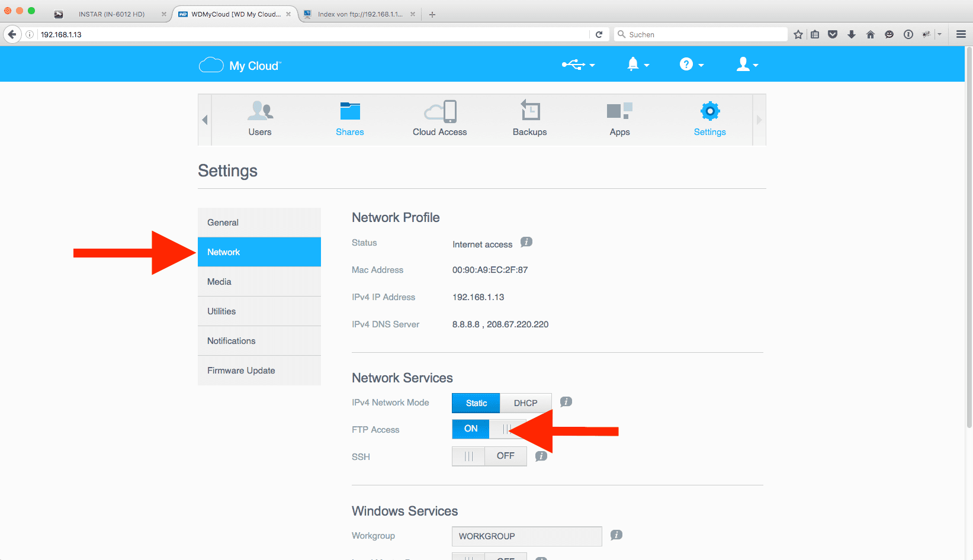Click the My Cloud logo link
Image resolution: width=973 pixels, height=560 pixels.
[240, 66]
